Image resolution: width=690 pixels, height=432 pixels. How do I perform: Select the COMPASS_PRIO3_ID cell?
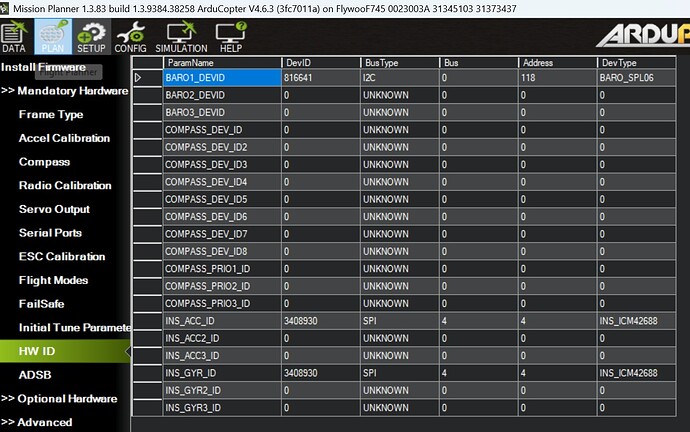coord(222,304)
